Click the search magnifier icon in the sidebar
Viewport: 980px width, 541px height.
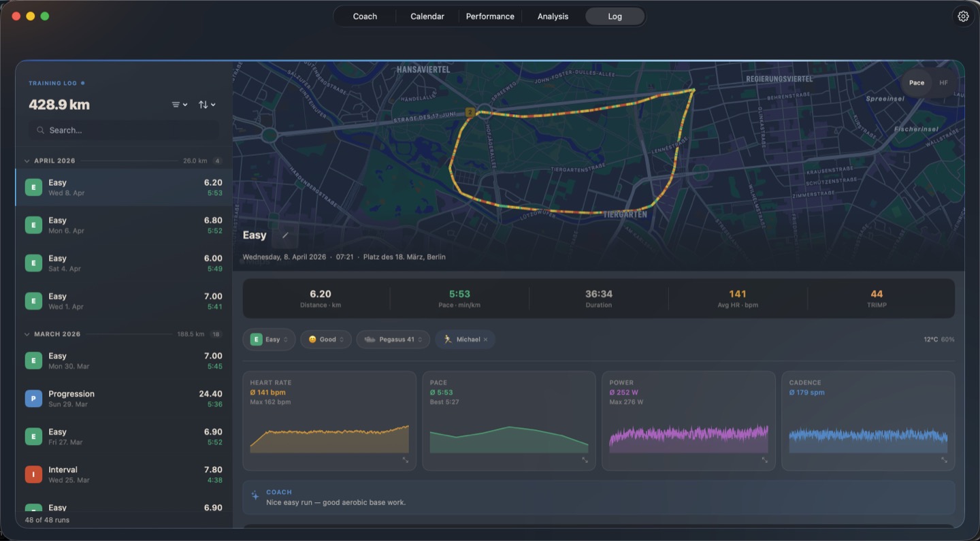40,130
